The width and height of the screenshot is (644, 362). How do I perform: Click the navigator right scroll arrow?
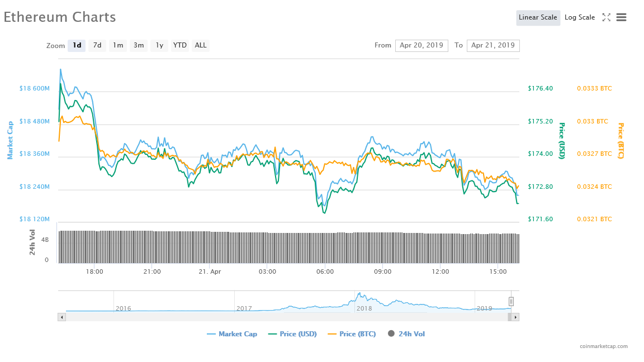(515, 317)
